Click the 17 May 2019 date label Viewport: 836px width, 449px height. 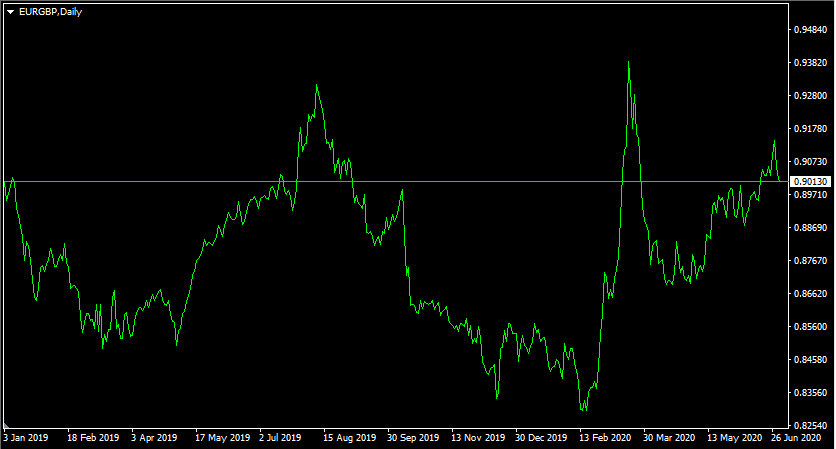point(222,438)
